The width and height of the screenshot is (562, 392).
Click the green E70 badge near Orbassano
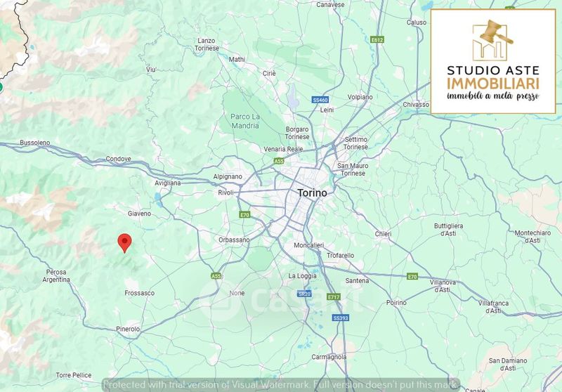pyautogui.click(x=244, y=215)
